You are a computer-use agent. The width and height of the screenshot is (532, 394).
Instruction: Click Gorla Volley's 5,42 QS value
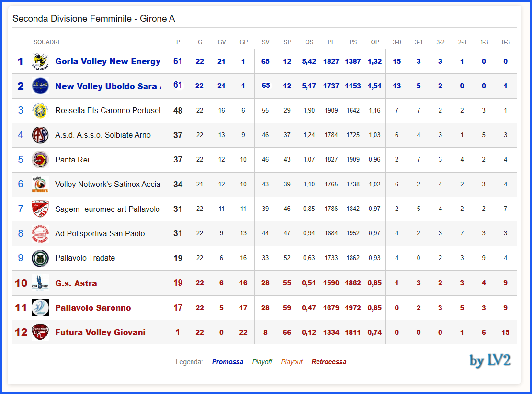309,61
